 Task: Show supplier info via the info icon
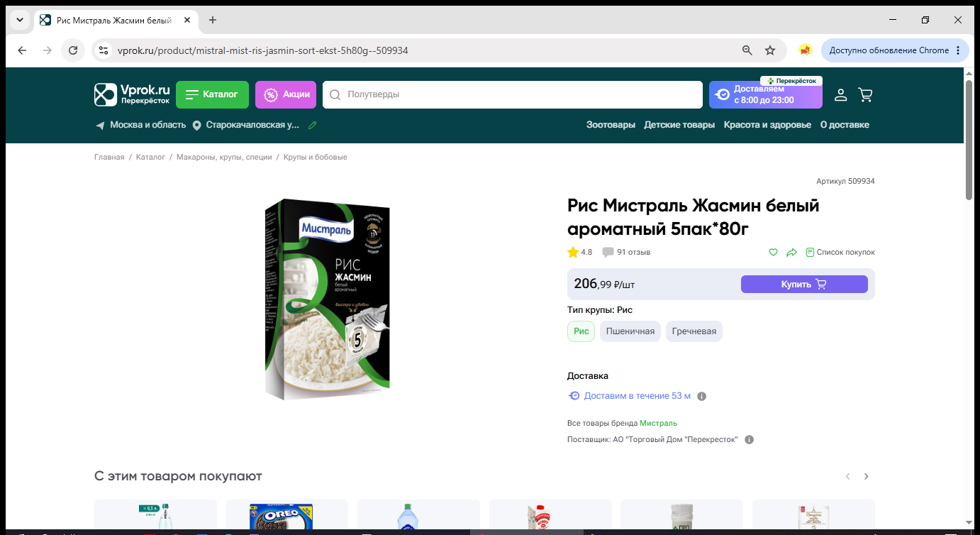tap(749, 440)
